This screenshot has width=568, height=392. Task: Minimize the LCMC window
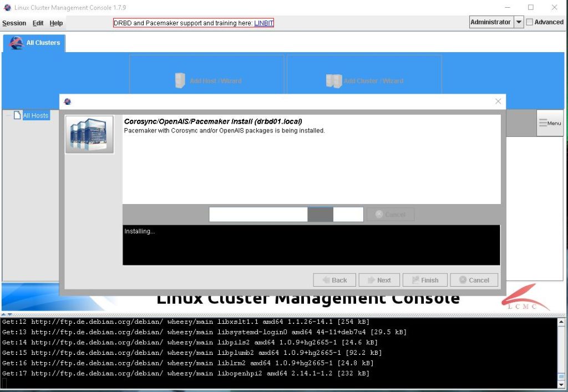click(x=508, y=7)
